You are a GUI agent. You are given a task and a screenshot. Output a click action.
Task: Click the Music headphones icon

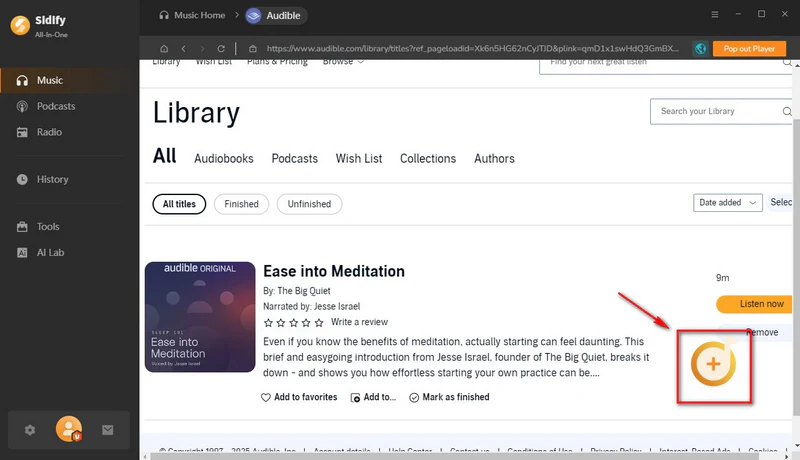pos(22,81)
